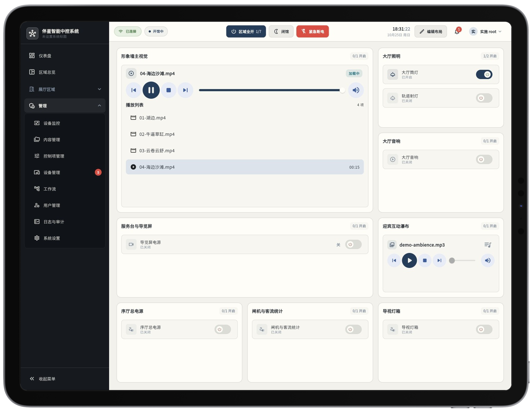Enable the 导视灯箱 toggle

tap(484, 329)
